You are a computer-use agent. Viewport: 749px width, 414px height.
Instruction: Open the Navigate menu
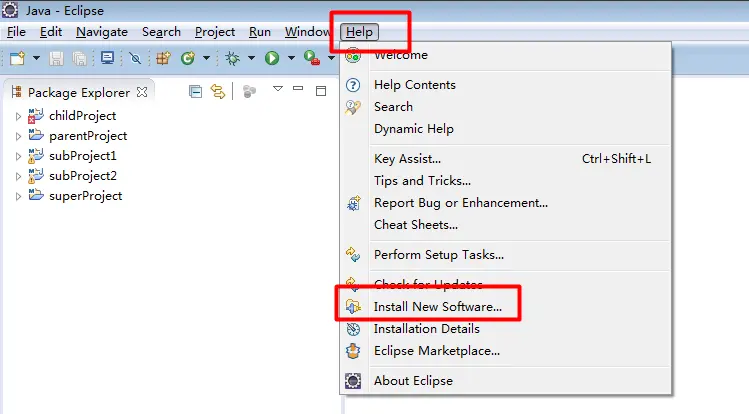coord(102,32)
